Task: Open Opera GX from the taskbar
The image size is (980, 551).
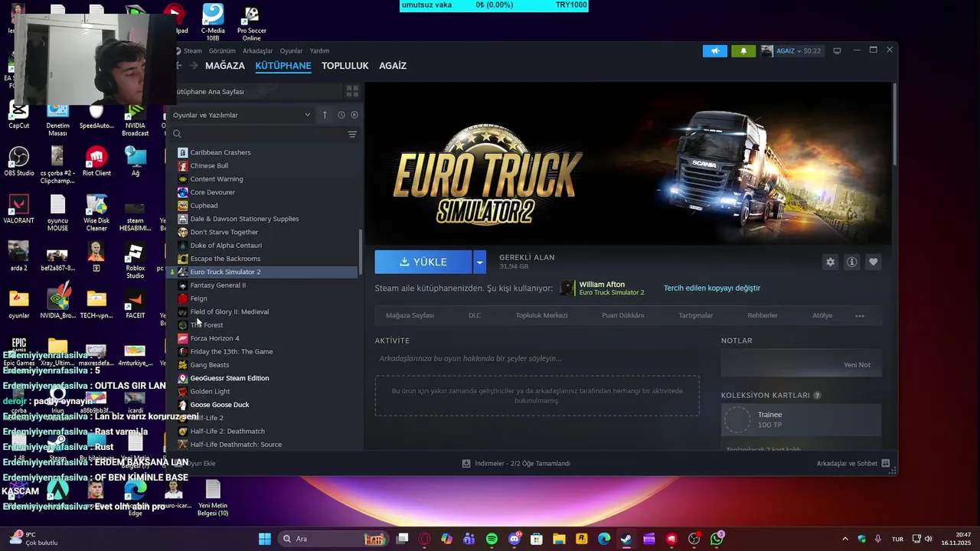Action: click(x=425, y=539)
